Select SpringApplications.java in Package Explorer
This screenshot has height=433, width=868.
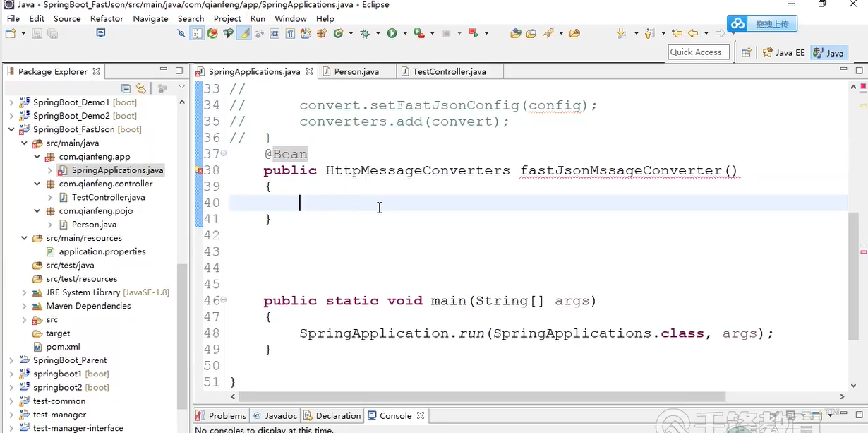[x=117, y=170]
